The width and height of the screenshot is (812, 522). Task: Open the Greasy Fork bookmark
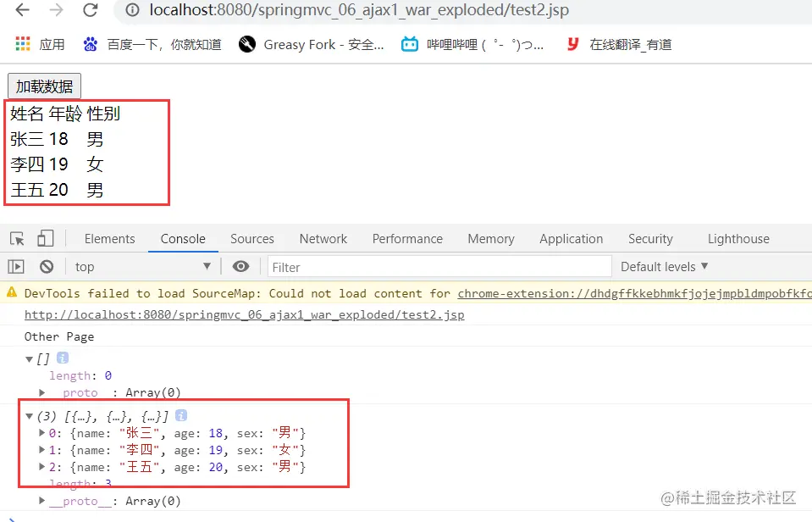point(312,45)
